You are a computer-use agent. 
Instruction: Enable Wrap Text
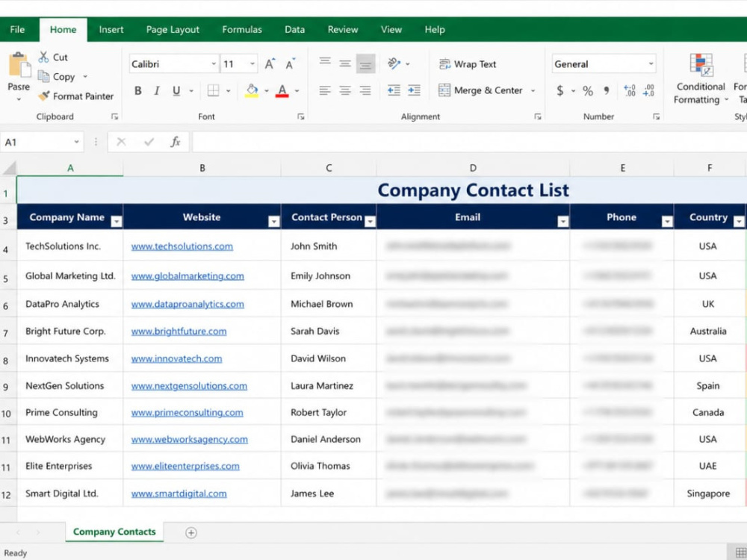[468, 63]
